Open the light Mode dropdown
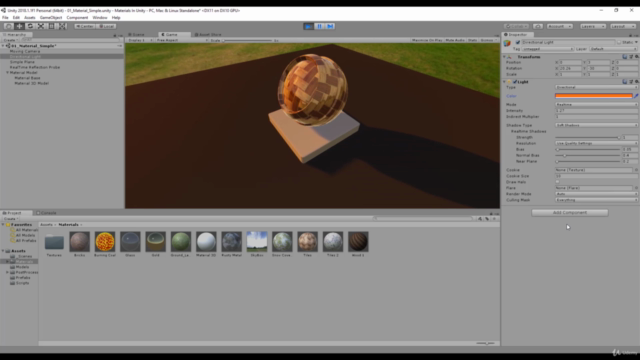640x360 pixels. (x=596, y=104)
